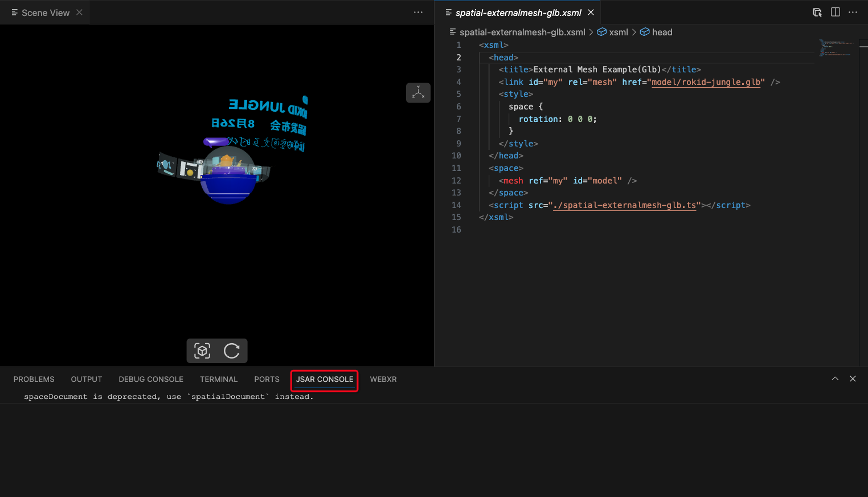Open the editor more actions ellipsis menu

(853, 13)
